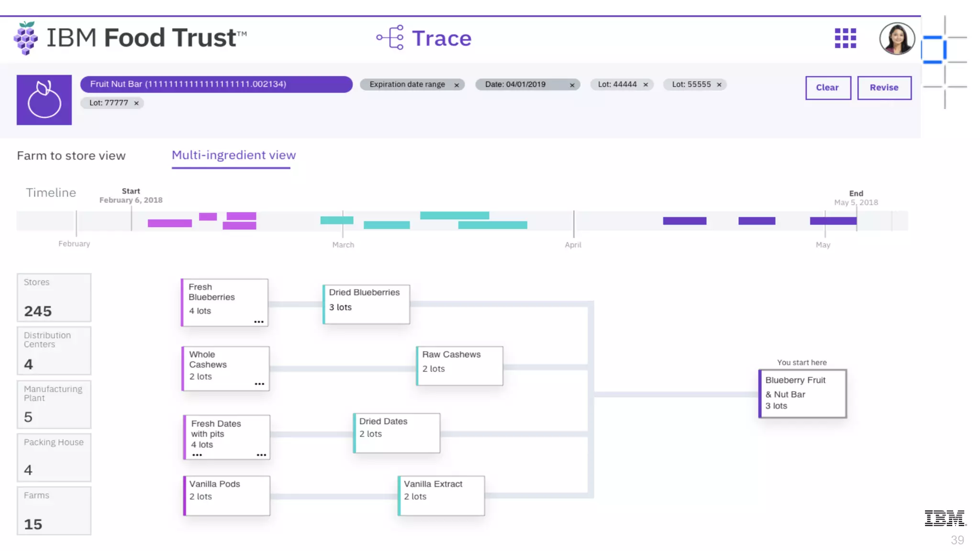Remove the Lot 44444 filter
Screen dimensions: 980x551
646,85
